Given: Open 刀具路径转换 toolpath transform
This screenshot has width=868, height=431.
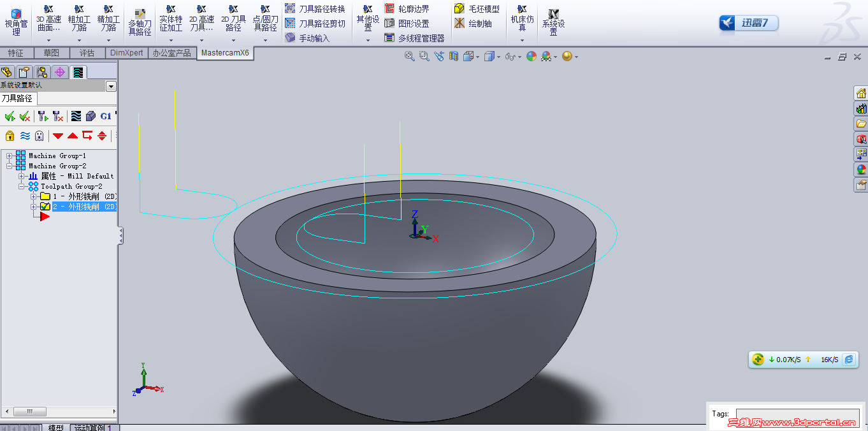Looking at the screenshot, I should pos(315,8).
